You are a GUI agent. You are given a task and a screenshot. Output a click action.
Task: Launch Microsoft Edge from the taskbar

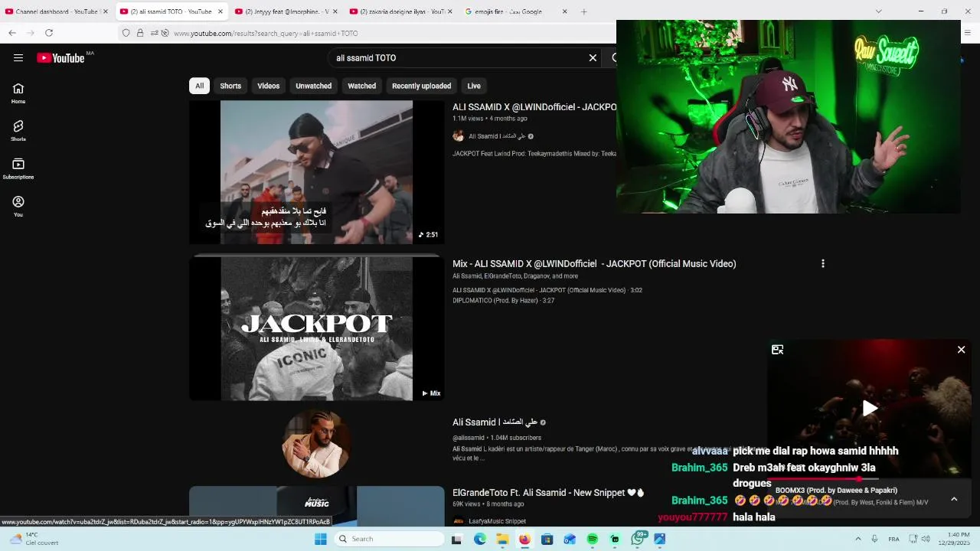point(479,539)
